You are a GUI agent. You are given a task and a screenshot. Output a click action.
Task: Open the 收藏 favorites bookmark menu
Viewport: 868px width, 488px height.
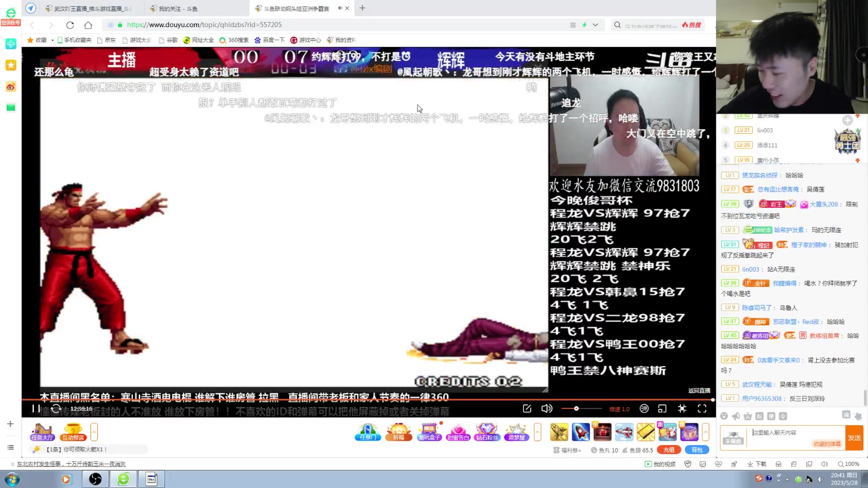[37, 40]
